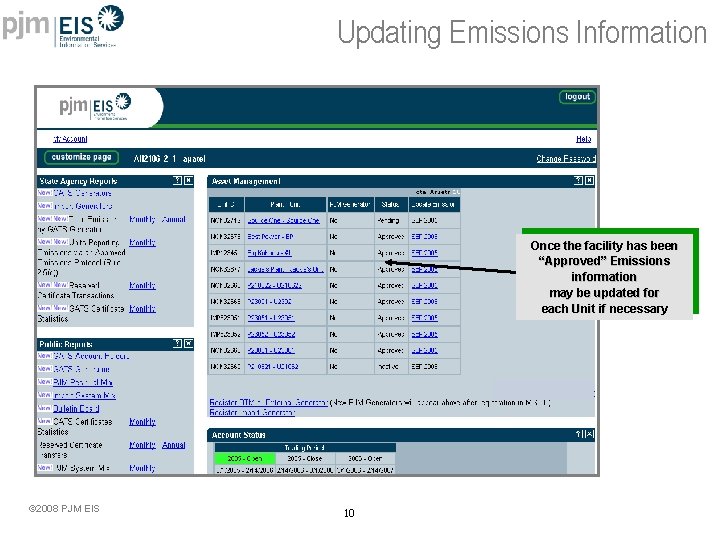Click the Register Import Generator link
The width and height of the screenshot is (720, 540).
click(252, 412)
